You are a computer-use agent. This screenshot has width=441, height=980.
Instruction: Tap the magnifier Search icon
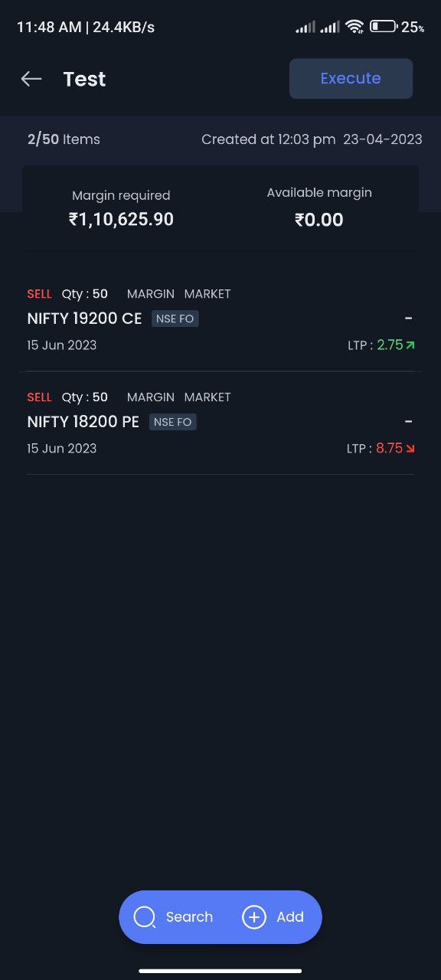pyautogui.click(x=145, y=916)
